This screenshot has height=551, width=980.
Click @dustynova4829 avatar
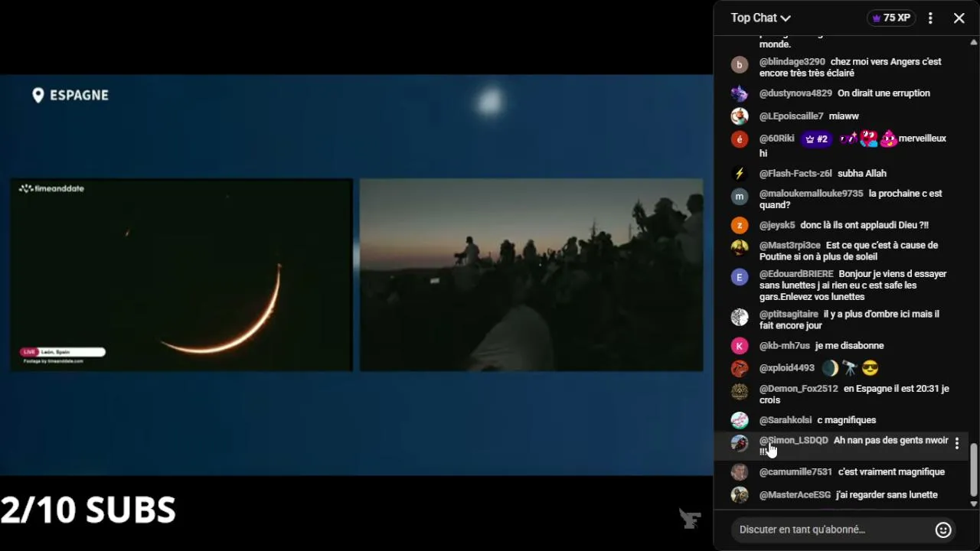(x=739, y=93)
